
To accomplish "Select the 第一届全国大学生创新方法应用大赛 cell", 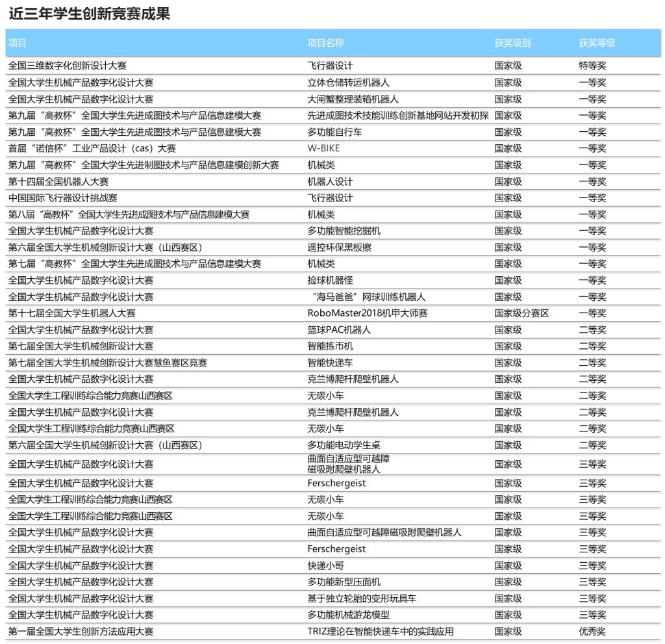I will [x=81, y=631].
